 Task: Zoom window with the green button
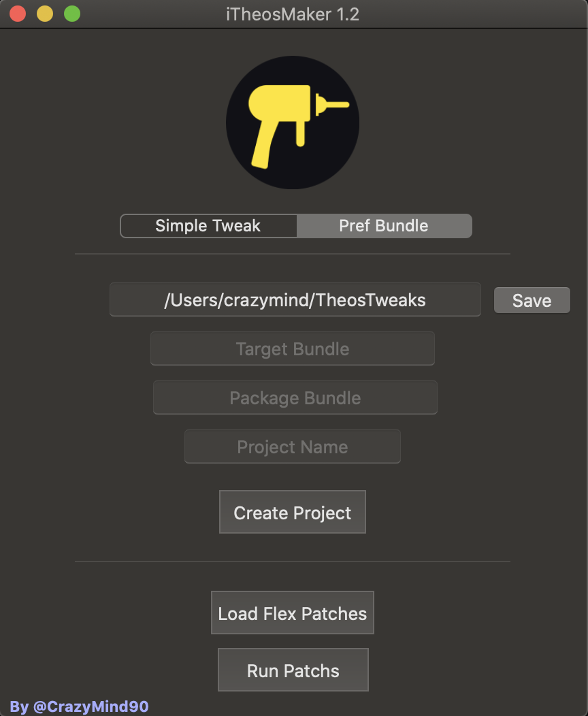point(72,14)
